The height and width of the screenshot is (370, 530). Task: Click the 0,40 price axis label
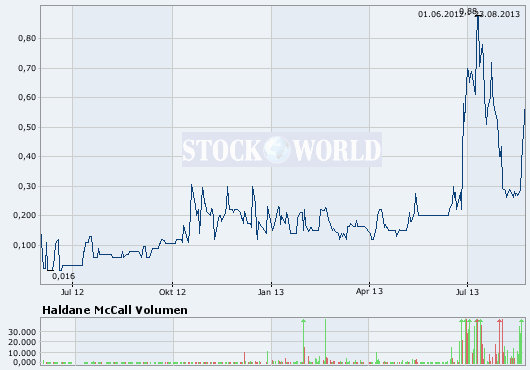(27, 156)
